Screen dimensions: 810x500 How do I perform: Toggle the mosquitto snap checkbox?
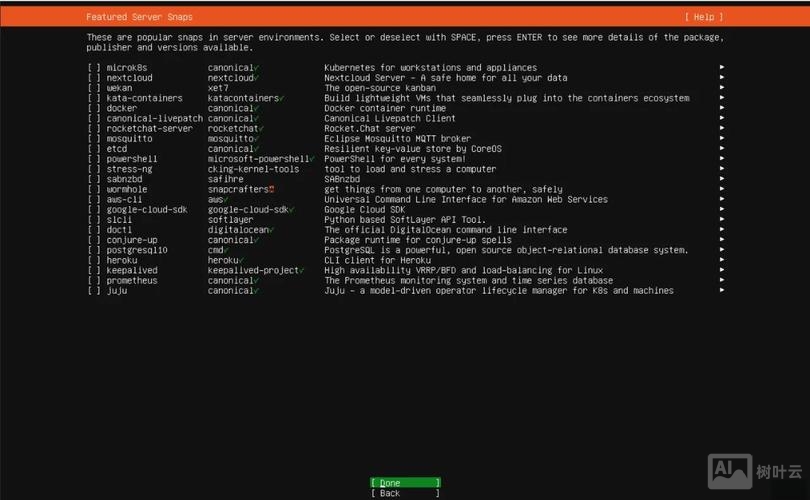pos(94,139)
